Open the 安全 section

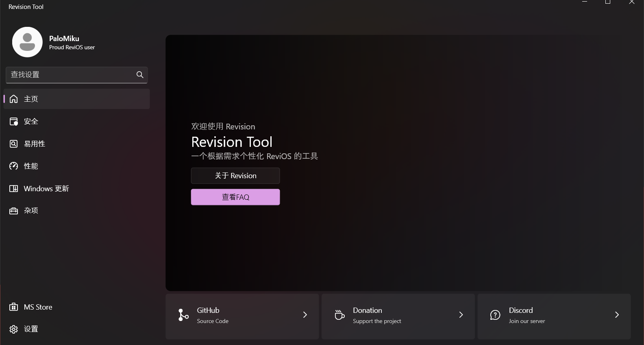[x=77, y=121]
